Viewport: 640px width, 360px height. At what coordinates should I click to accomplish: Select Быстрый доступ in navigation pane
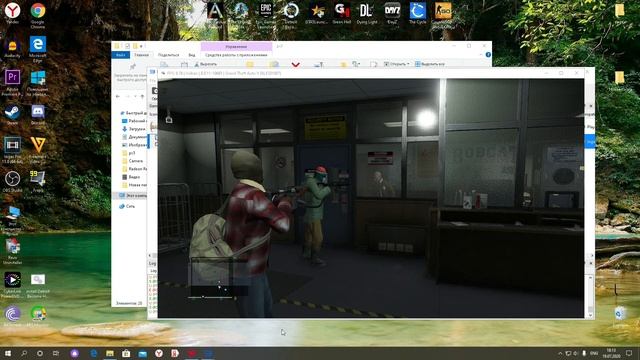point(133,113)
